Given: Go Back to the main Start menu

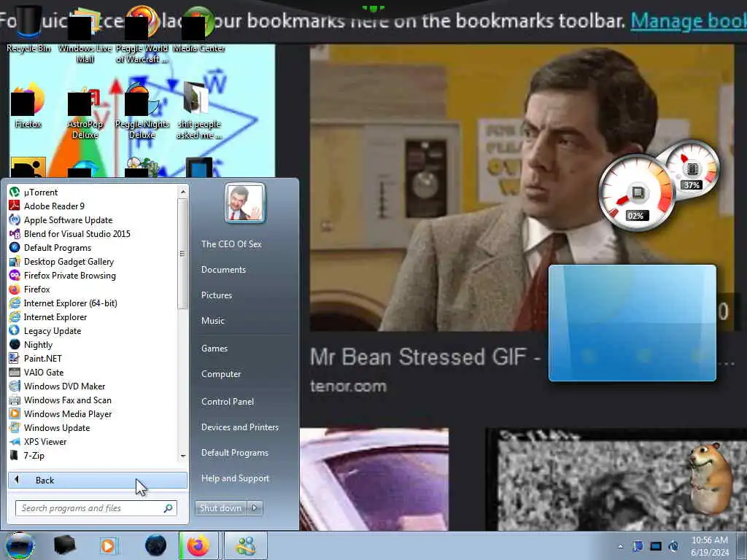Looking at the screenshot, I should point(98,480).
